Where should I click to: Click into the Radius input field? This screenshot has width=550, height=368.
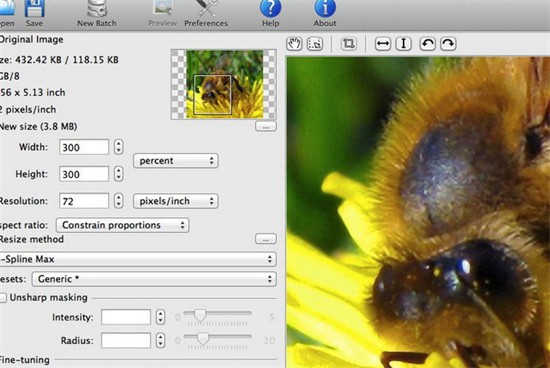126,340
